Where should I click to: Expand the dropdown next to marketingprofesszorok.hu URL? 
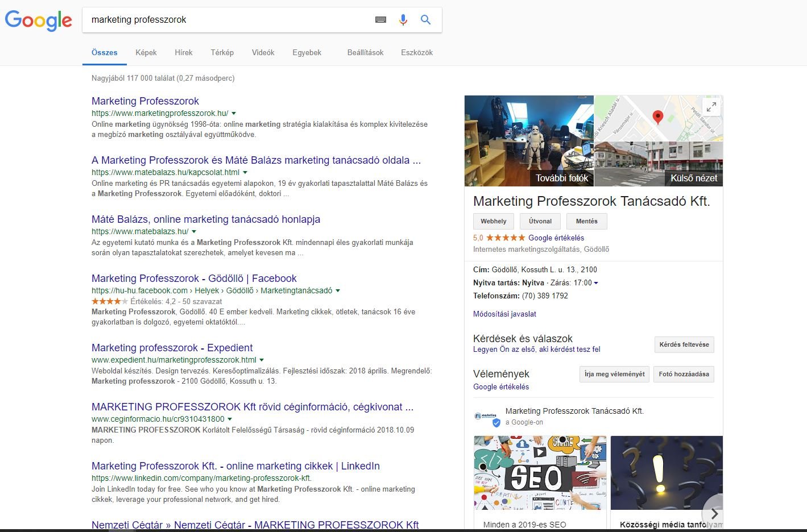pos(234,113)
